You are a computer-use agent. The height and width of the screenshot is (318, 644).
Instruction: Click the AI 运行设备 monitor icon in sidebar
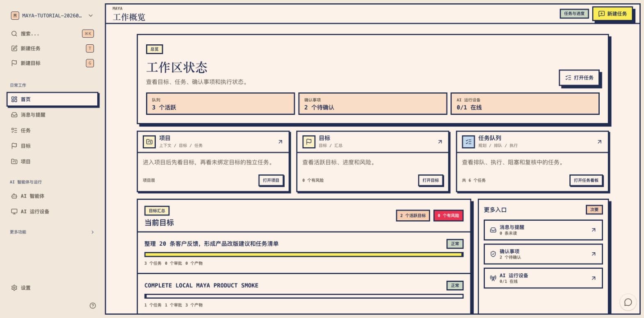coord(14,212)
